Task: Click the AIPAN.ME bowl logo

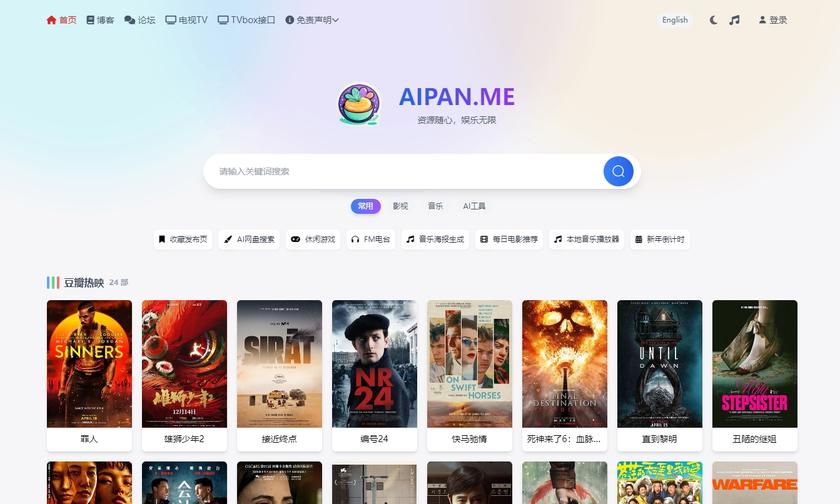Action: point(359,104)
